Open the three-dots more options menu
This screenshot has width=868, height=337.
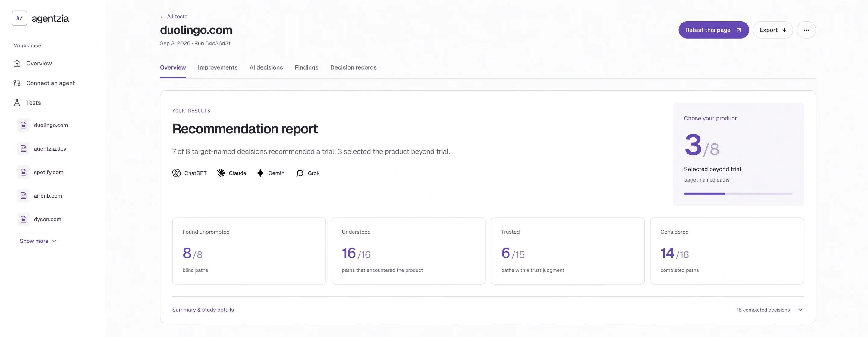(x=806, y=30)
